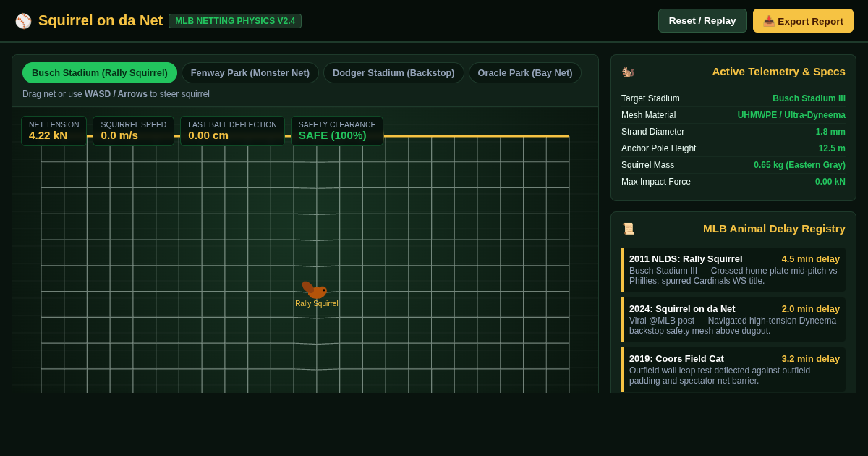Click the Anchor Pole Height value 12.5 m
Screen dimensions: 868x456
[832, 148]
